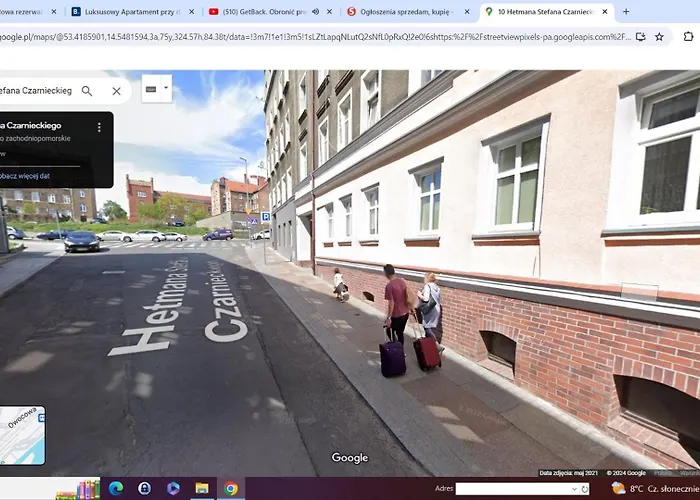Click the refresh button beside Adres field
The height and width of the screenshot is (500, 700).
(584, 489)
